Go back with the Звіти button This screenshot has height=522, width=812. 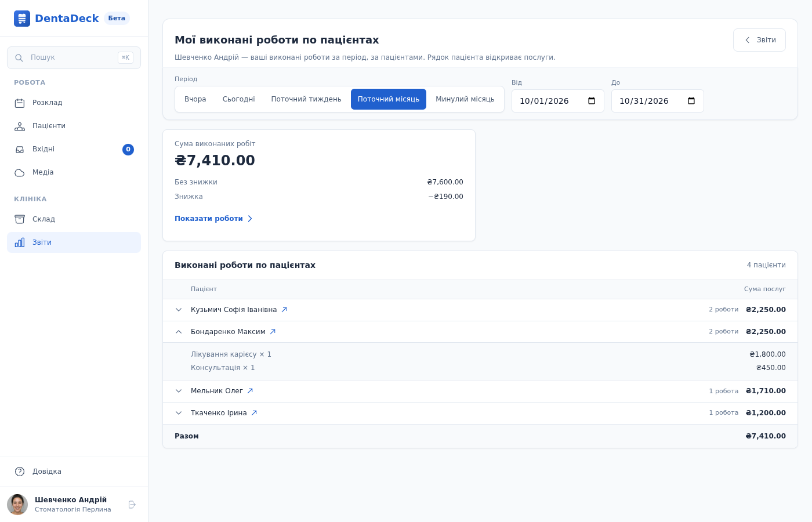759,40
